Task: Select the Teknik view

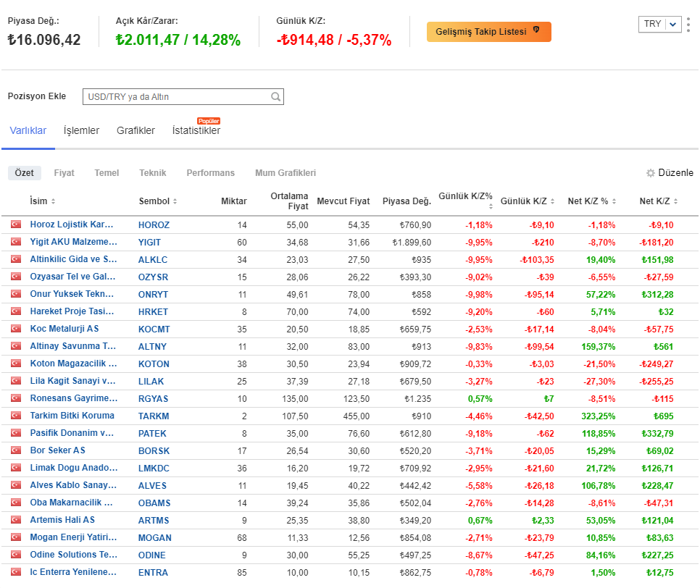Action: 153,172
